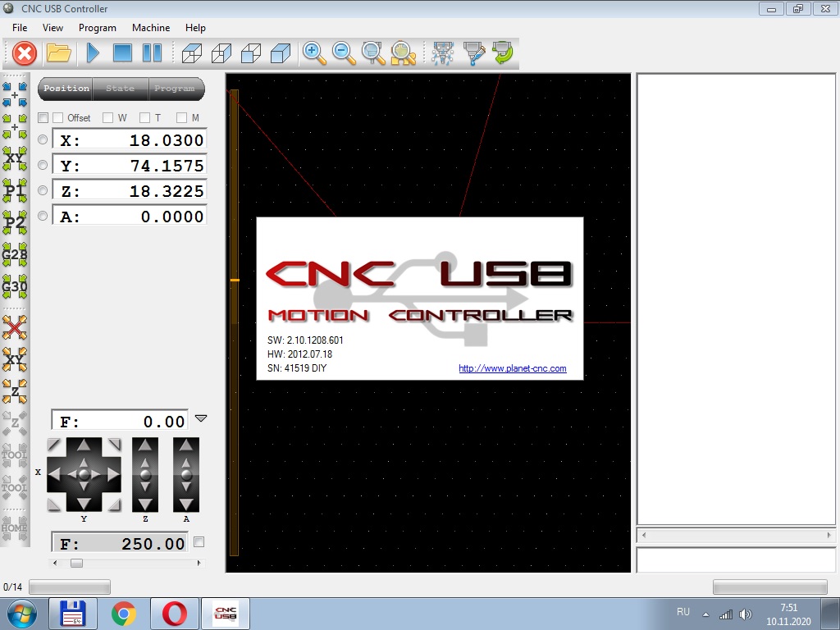
Task: Click the green arrows go-to-position icon
Action: point(15,126)
